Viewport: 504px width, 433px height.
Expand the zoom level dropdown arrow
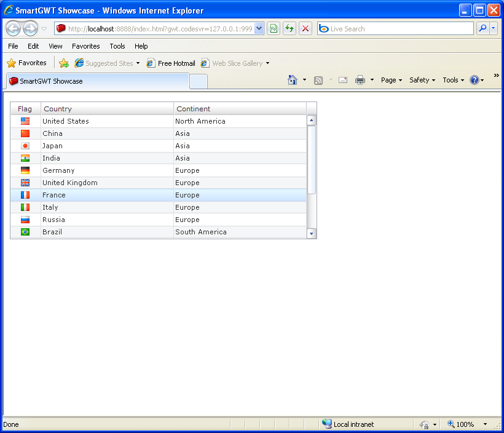click(x=485, y=424)
